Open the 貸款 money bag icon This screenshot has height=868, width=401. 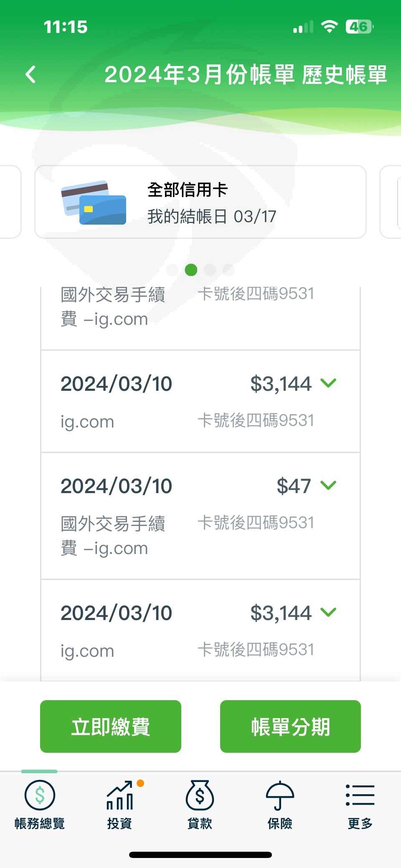pyautogui.click(x=200, y=795)
